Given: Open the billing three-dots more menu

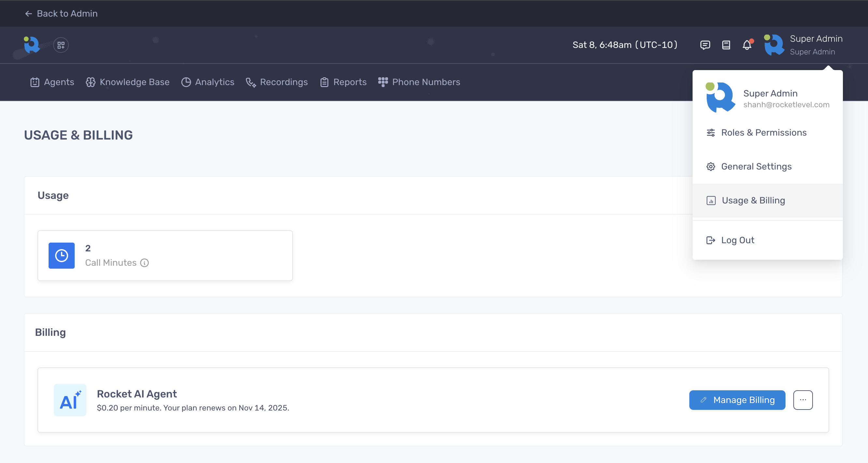Looking at the screenshot, I should tap(803, 400).
